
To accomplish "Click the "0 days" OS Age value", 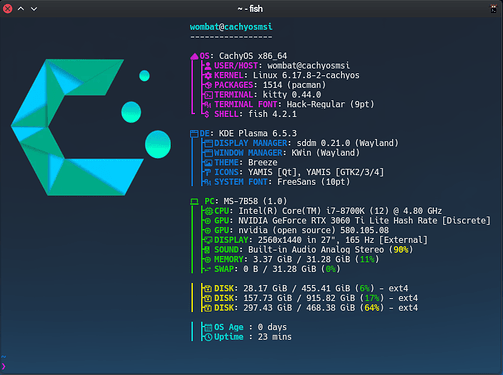I will click(272, 327).
